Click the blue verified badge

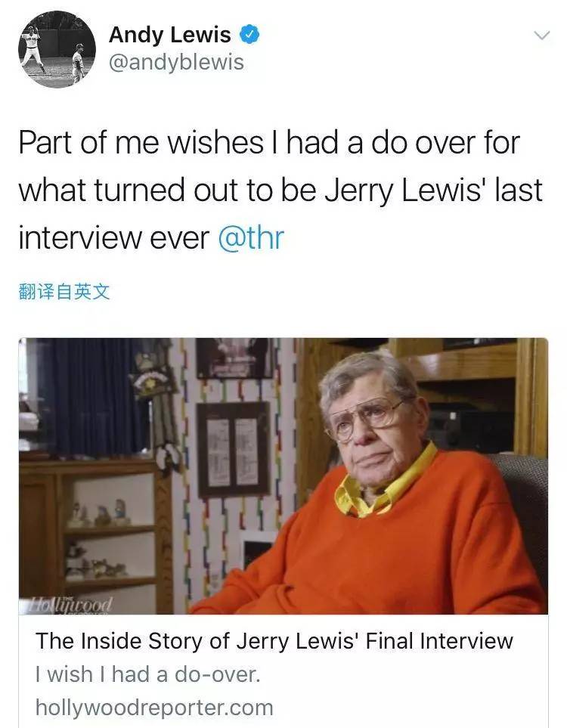[x=251, y=34]
